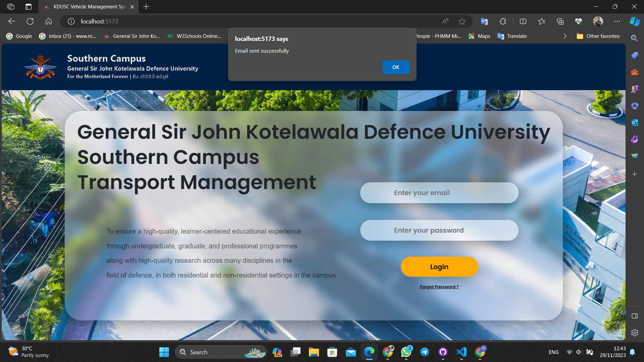644x362 pixels.
Task: Open the Outlook sidebar icon
Action: tap(635, 123)
